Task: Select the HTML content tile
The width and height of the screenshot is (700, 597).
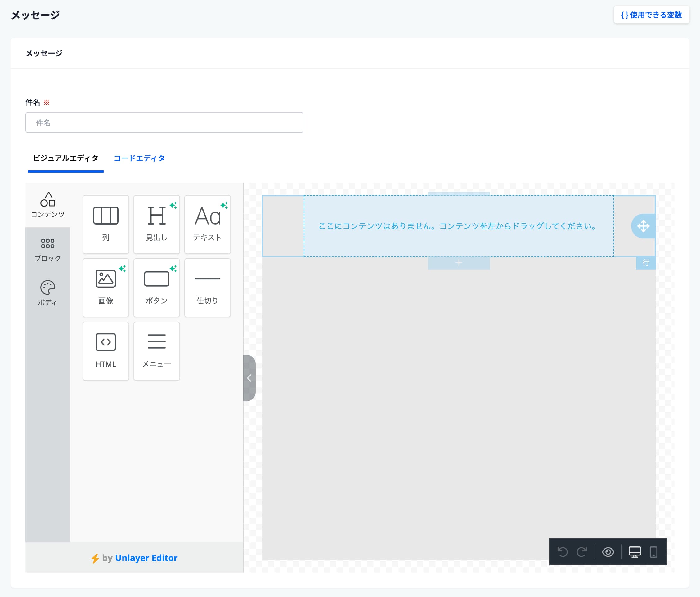Action: click(x=105, y=350)
